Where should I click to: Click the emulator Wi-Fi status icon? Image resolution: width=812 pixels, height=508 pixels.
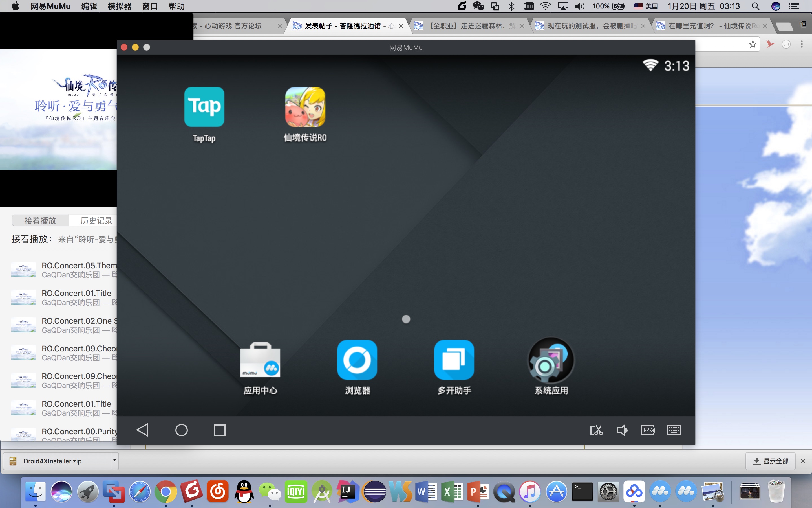coord(651,65)
